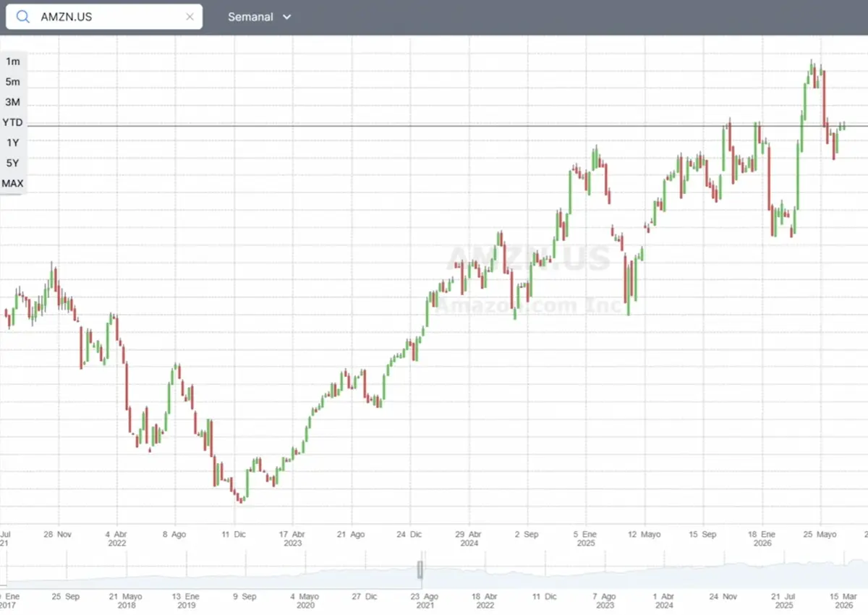Choose the YTD range option
The height and width of the screenshot is (615, 868).
coord(13,122)
